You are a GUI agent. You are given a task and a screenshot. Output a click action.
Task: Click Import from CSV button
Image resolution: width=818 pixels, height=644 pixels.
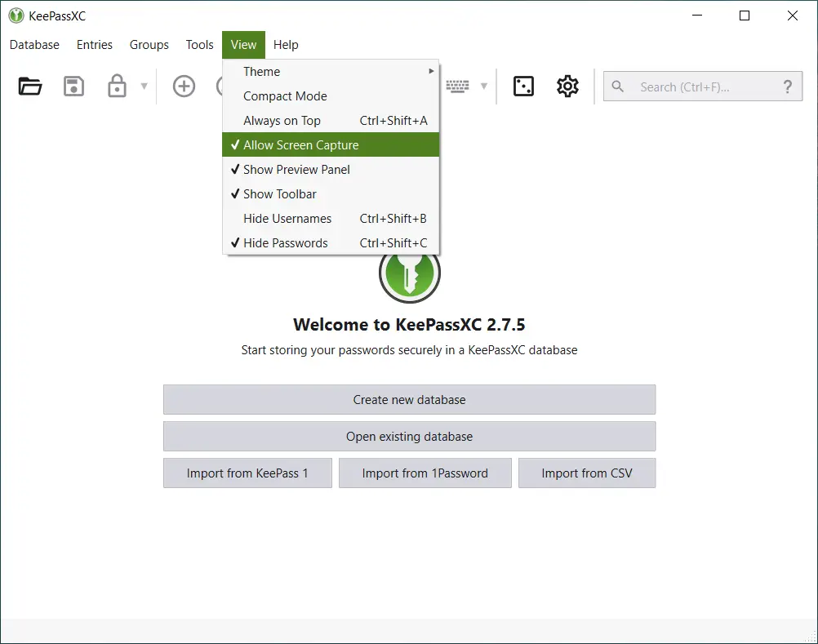587,473
